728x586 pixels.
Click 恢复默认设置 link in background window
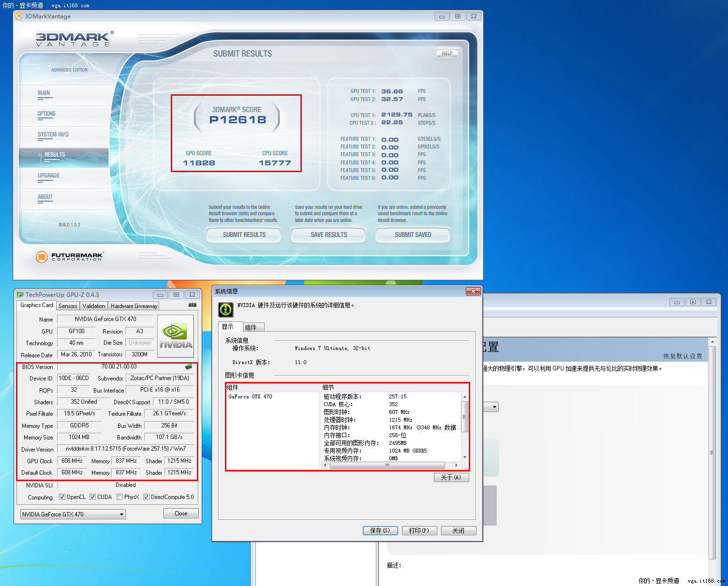pyautogui.click(x=683, y=356)
